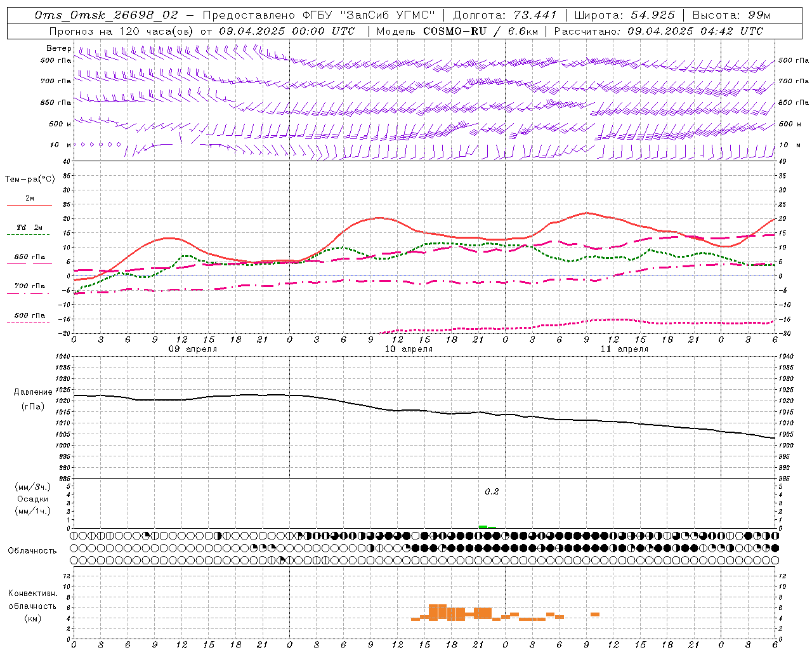Click the 11 апреля date label
The width and height of the screenshot is (812, 650).
coord(624,349)
